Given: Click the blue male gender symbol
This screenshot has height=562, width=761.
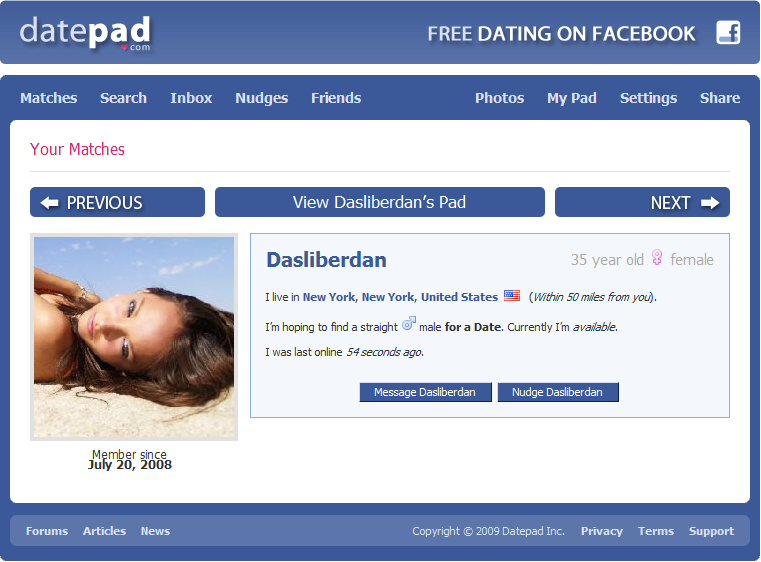Looking at the screenshot, I should pyautogui.click(x=409, y=324).
